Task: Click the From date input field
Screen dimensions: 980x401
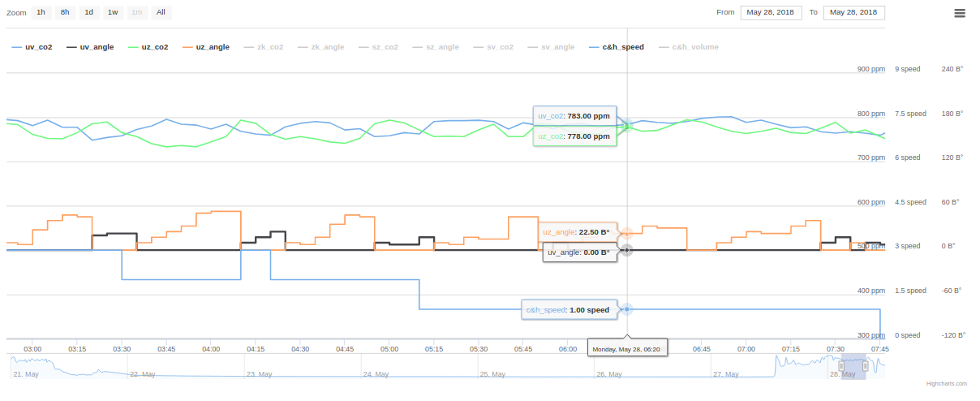Action: 771,12
